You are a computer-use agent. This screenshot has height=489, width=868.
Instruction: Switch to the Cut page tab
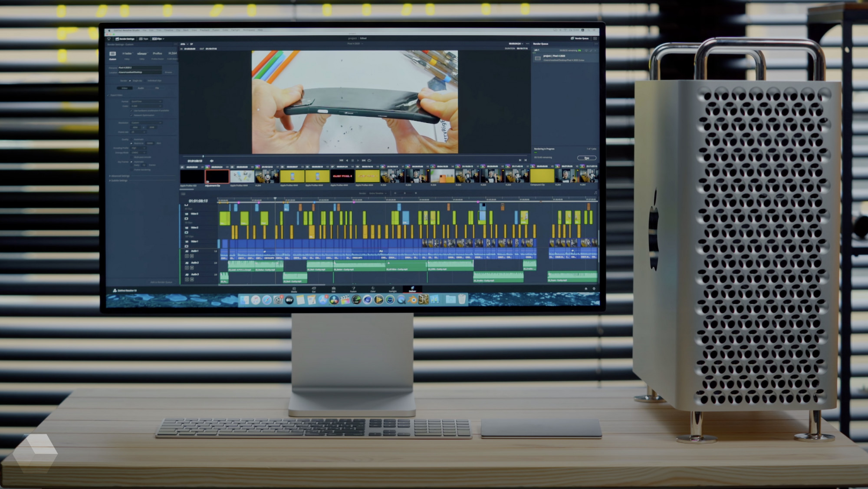pyautogui.click(x=314, y=290)
